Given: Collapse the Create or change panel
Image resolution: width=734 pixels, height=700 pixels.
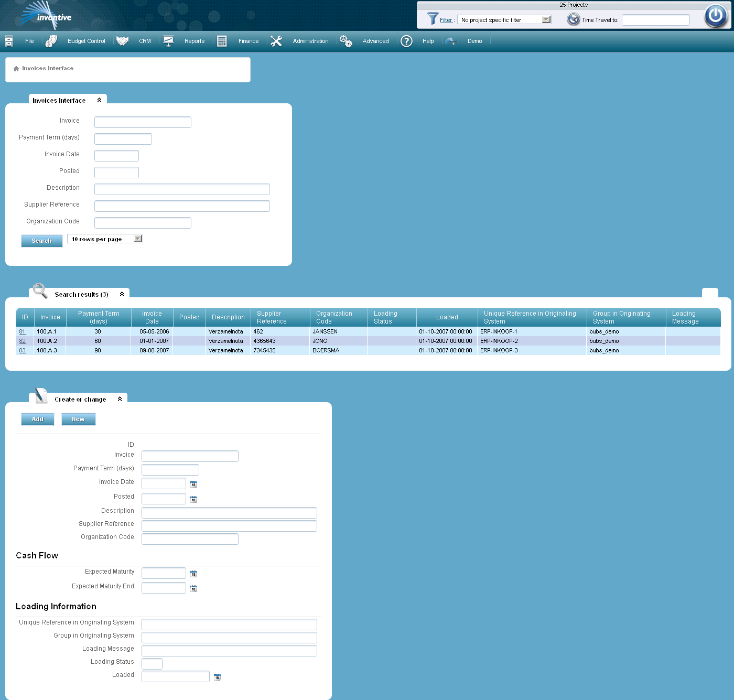Looking at the screenshot, I should (120, 399).
